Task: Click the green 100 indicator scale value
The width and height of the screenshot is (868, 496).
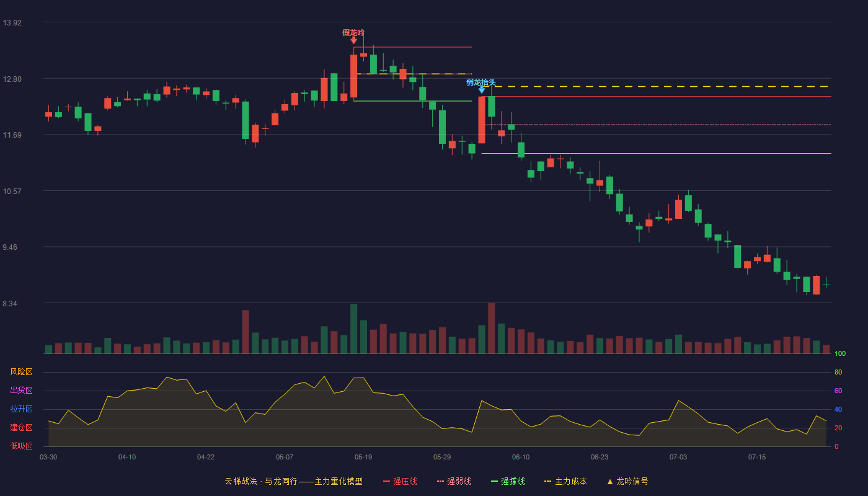Action: [840, 353]
